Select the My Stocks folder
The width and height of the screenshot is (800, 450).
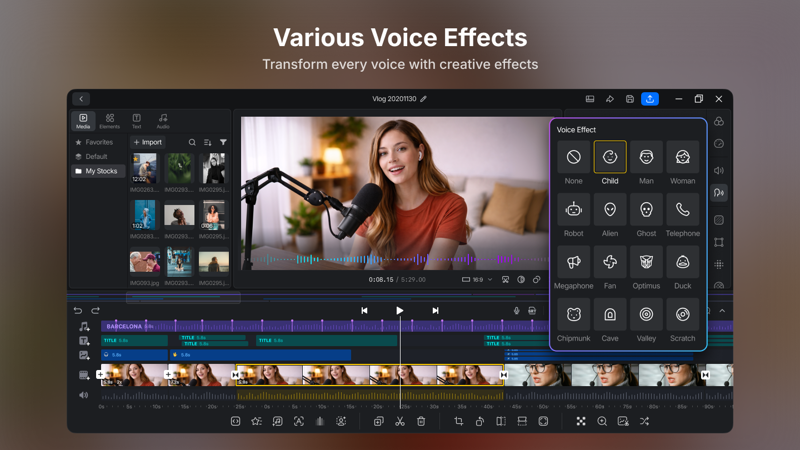97,171
